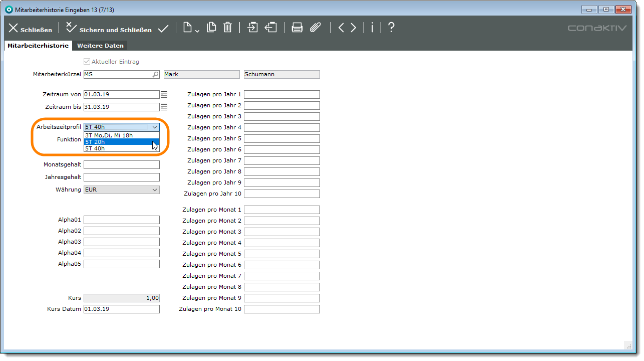Toggle the Aktueller Eintrag checkbox
Screen dimensions: 644x361
(x=87, y=62)
